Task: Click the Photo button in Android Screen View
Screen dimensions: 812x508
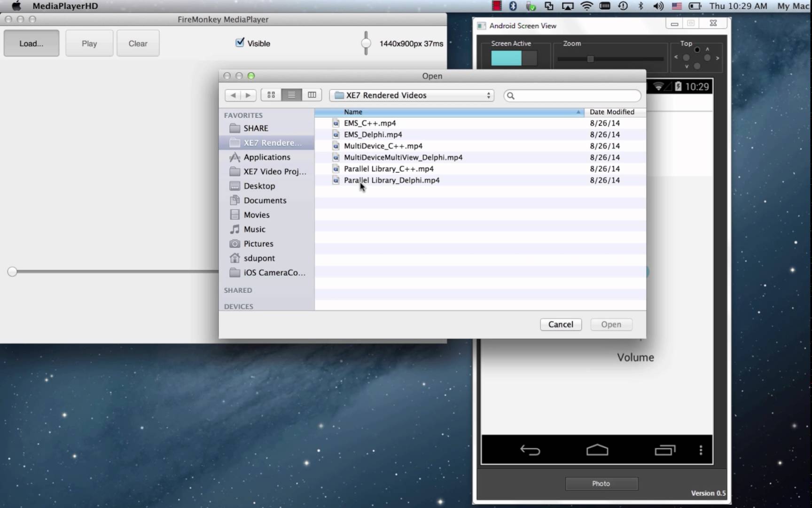Action: coord(601,484)
